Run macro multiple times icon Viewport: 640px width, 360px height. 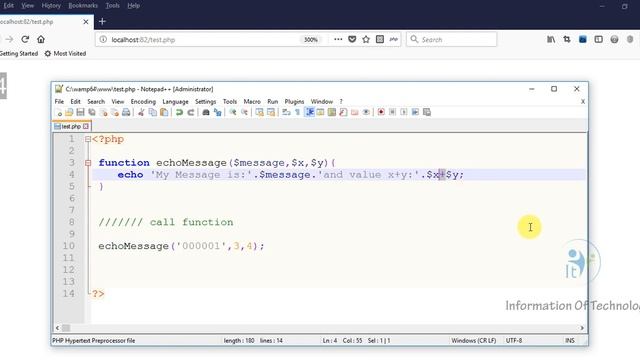point(415,112)
